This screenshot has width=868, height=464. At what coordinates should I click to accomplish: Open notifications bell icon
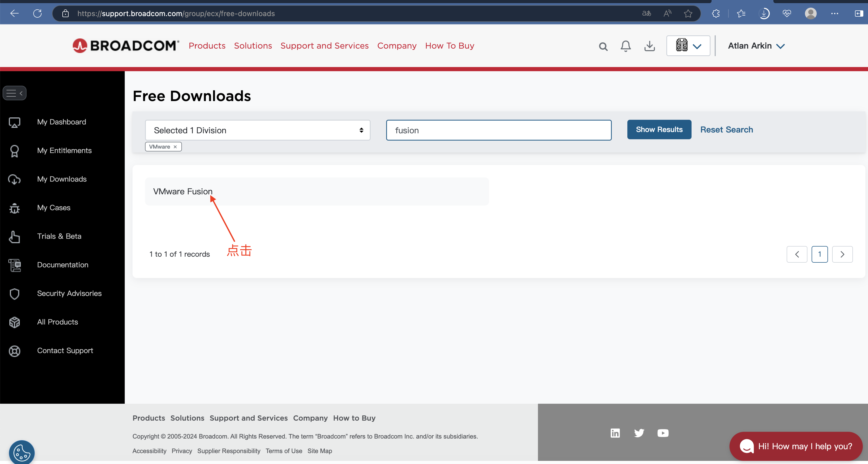626,46
